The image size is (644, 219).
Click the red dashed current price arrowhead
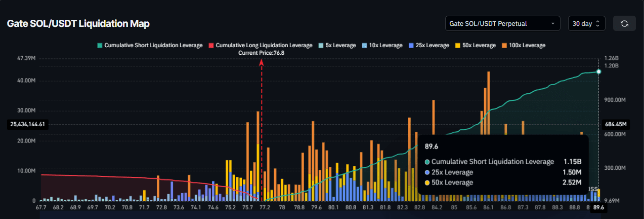click(x=262, y=62)
